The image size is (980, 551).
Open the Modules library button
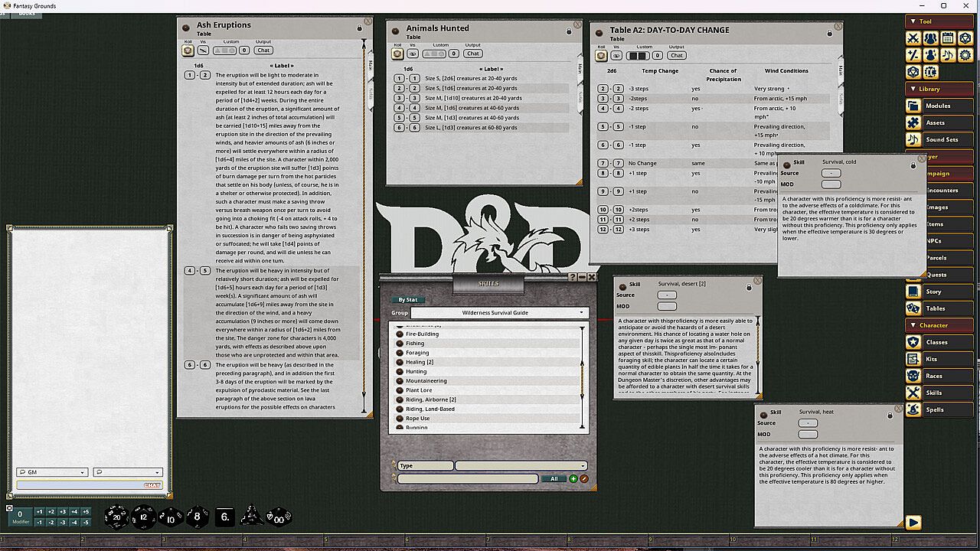click(x=938, y=106)
